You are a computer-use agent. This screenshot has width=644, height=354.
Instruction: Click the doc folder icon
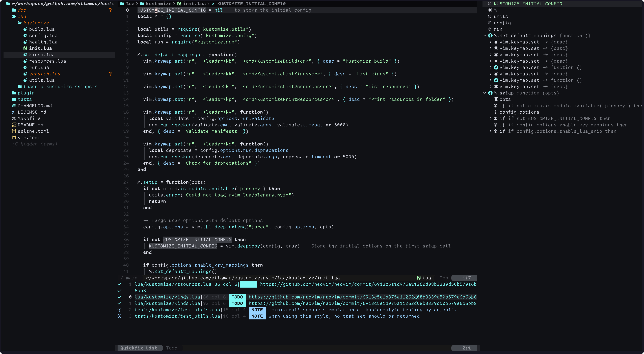point(14,10)
